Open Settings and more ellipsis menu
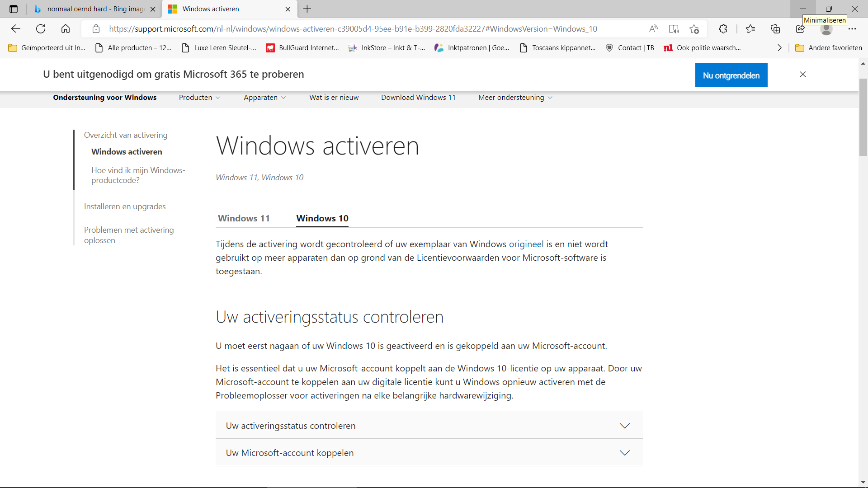The image size is (868, 488). tap(852, 29)
